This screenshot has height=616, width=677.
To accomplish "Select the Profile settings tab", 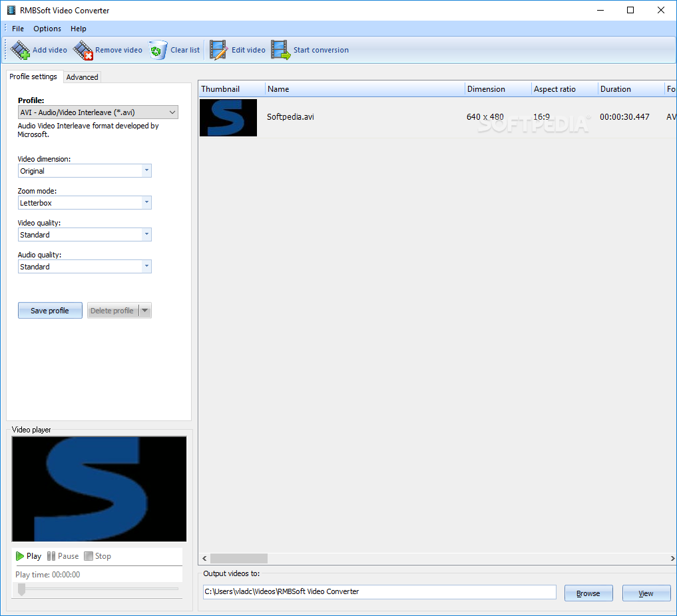I will [33, 77].
